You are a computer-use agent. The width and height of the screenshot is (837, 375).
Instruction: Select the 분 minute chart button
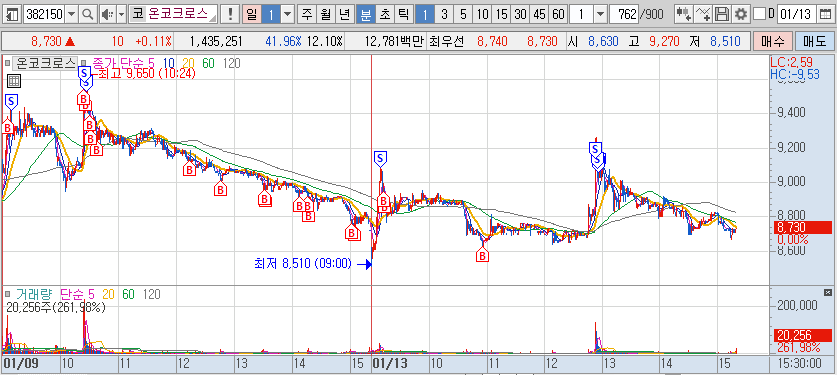click(366, 14)
